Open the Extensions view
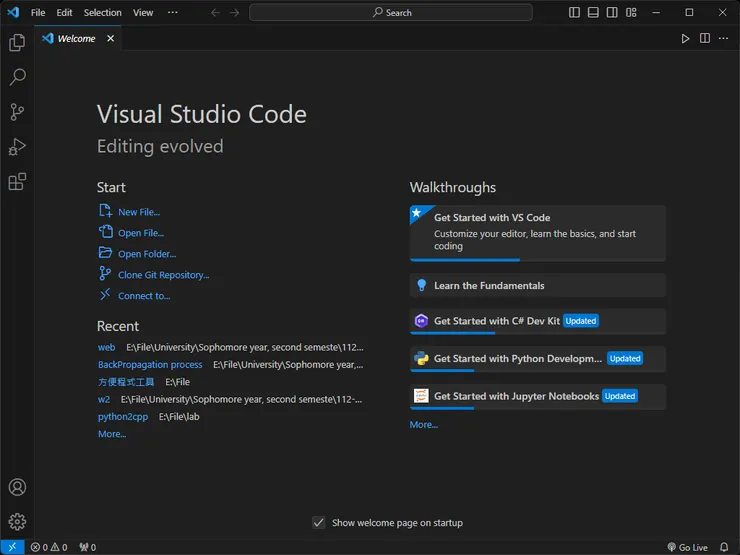This screenshot has height=555, width=740. point(17,182)
